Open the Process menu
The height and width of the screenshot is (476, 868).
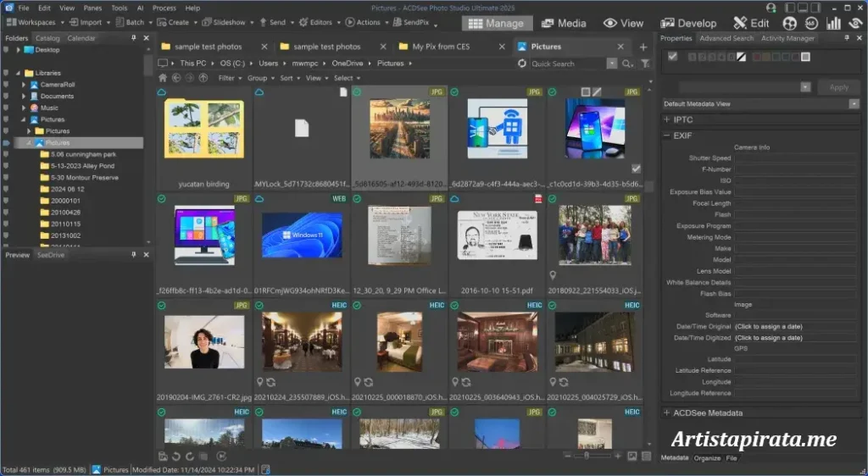164,8
